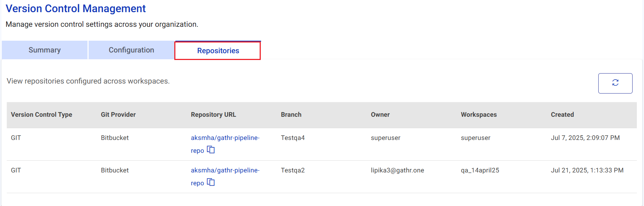Screen dimensions: 644x206
Task: Click the Git Provider column header
Action: click(118, 115)
